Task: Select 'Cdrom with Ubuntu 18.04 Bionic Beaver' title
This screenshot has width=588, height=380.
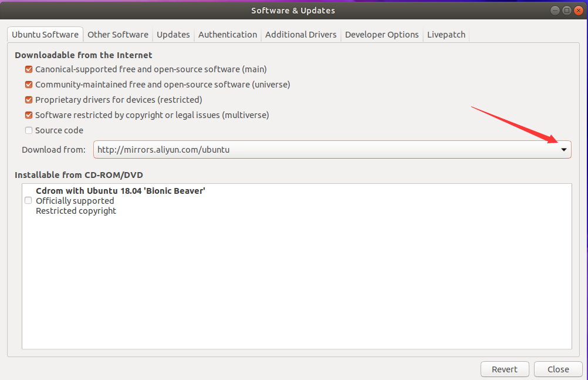Action: point(120,191)
